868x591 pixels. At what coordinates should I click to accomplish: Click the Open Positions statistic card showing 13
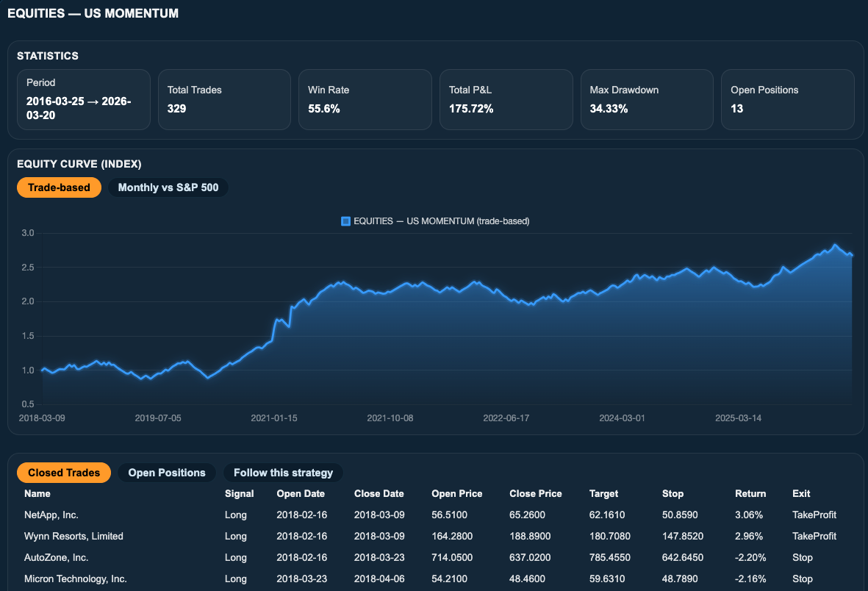(788, 100)
